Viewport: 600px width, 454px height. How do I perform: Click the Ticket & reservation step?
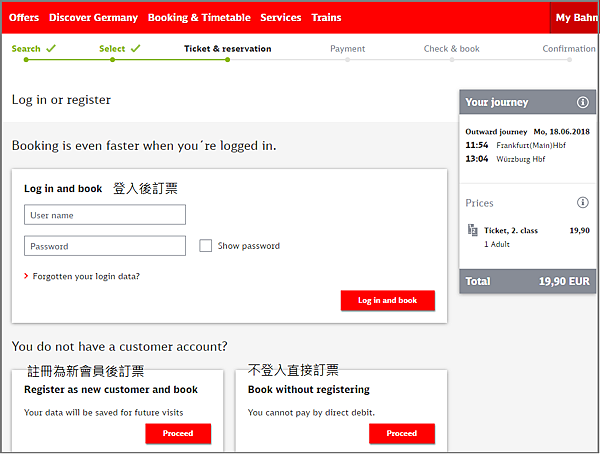[x=227, y=49]
